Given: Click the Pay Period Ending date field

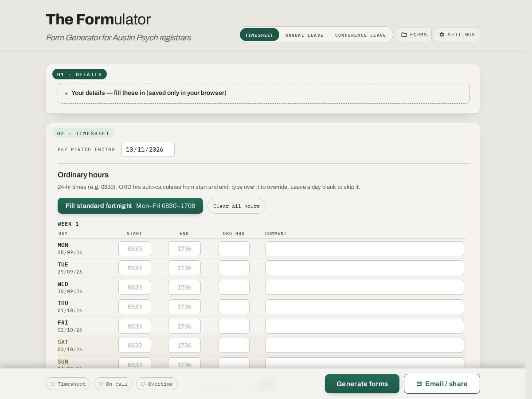Looking at the screenshot, I should [148, 149].
